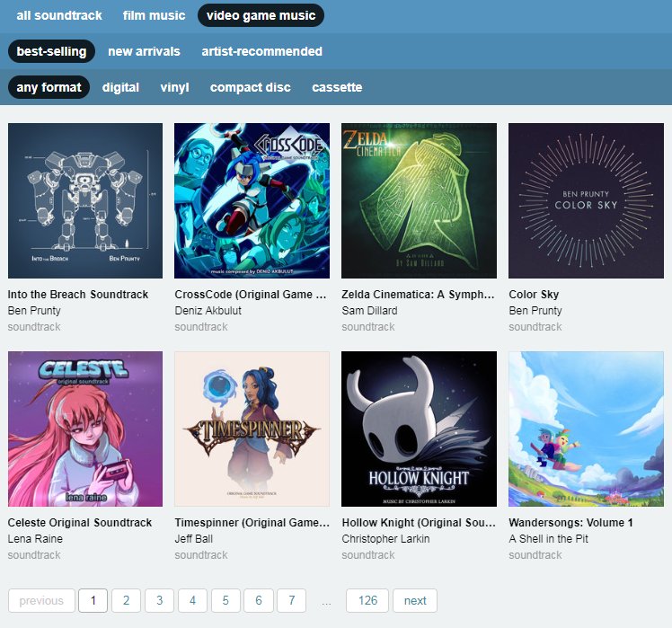Filter results to vinyl format
The width and height of the screenshot is (672, 628).
click(174, 87)
